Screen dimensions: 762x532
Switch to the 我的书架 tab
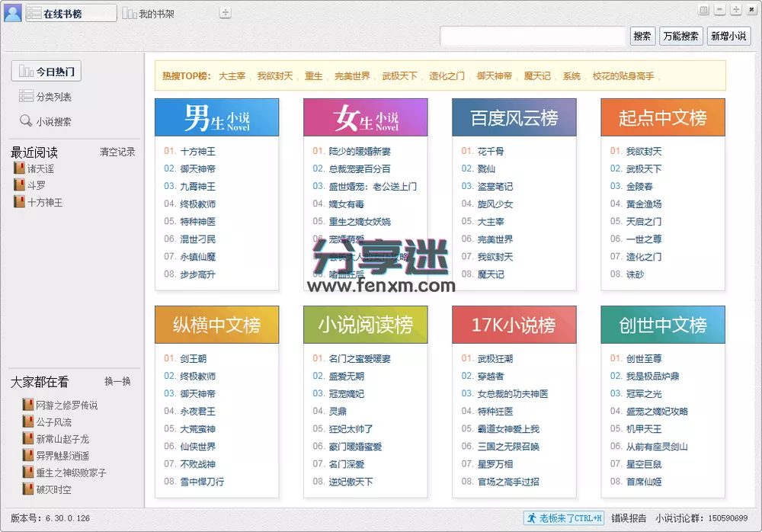click(x=149, y=11)
